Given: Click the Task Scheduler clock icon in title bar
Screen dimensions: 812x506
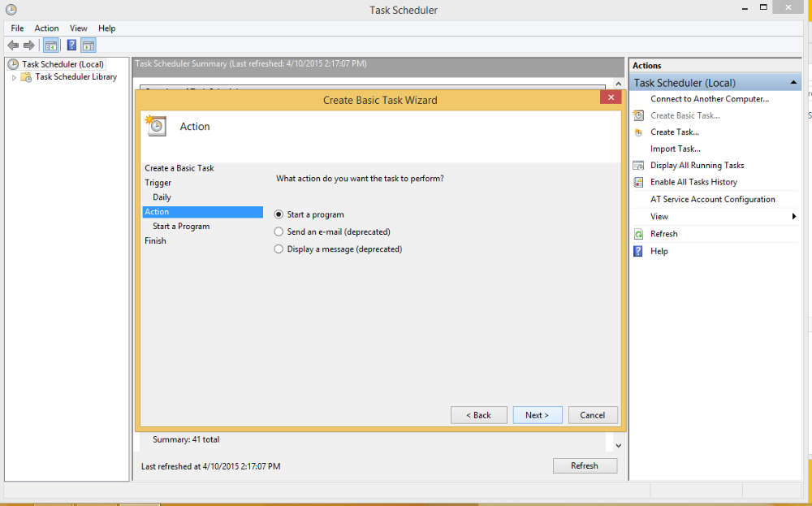Looking at the screenshot, I should pyautogui.click(x=11, y=9).
